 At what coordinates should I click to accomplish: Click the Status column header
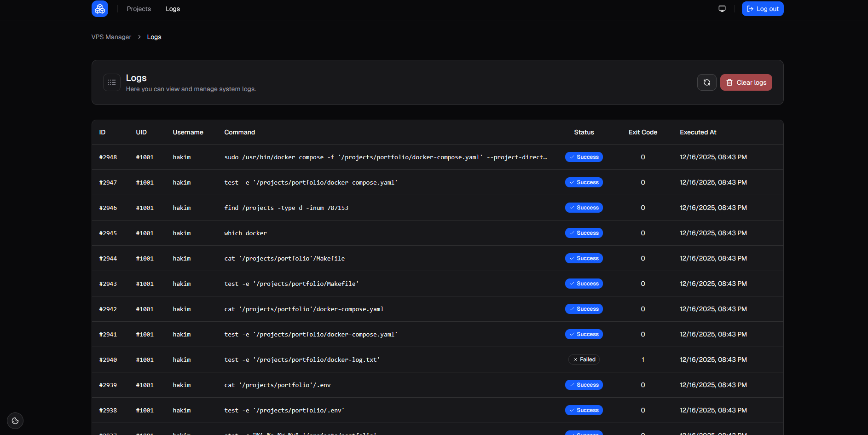coord(584,132)
